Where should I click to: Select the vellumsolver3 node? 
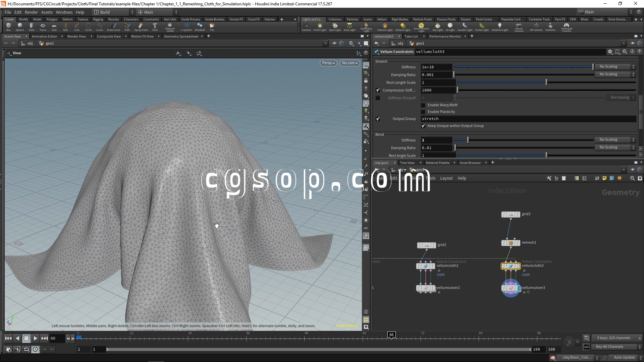point(511,288)
